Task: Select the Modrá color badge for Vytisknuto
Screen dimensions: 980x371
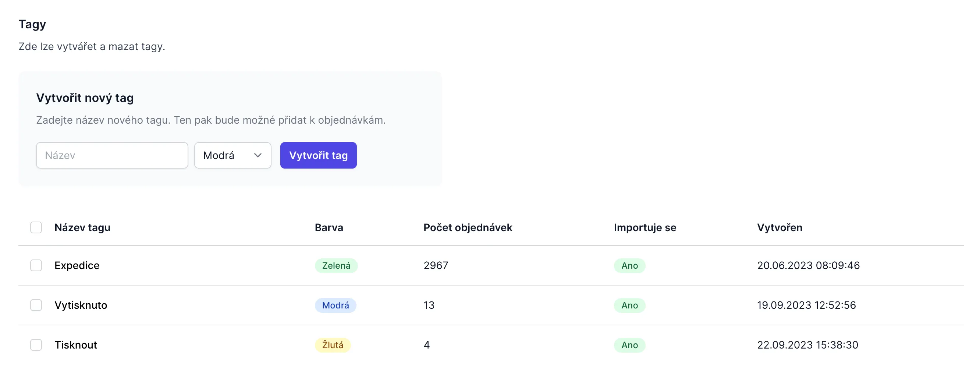Action: click(335, 305)
